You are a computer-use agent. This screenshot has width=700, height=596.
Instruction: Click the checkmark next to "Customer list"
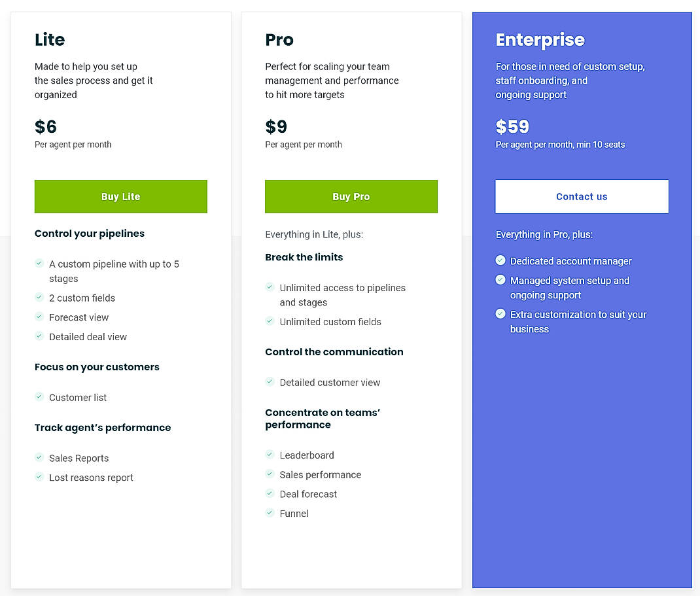pos(39,397)
